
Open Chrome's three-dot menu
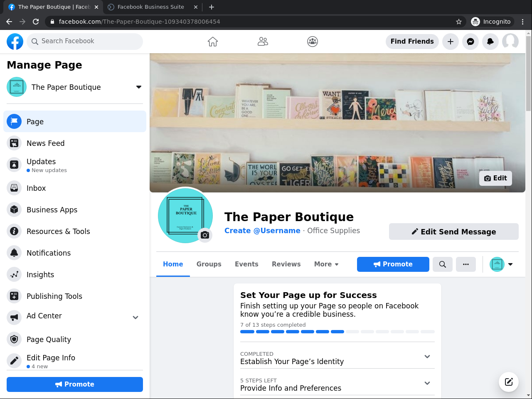tap(523, 22)
